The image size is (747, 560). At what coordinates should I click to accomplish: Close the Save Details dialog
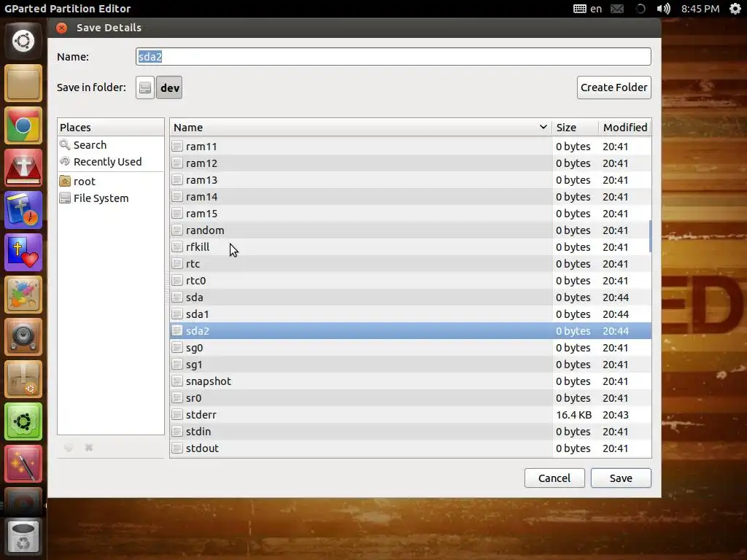(x=61, y=28)
